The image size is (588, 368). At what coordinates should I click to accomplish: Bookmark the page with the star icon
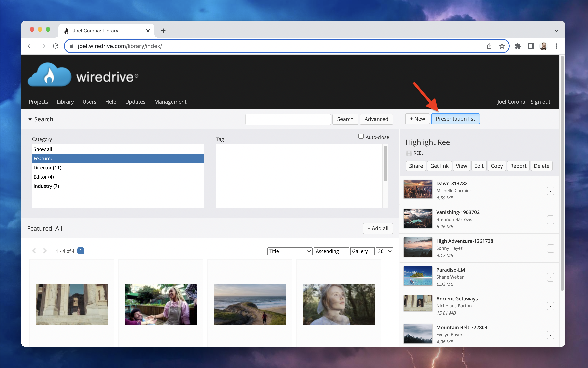click(502, 46)
